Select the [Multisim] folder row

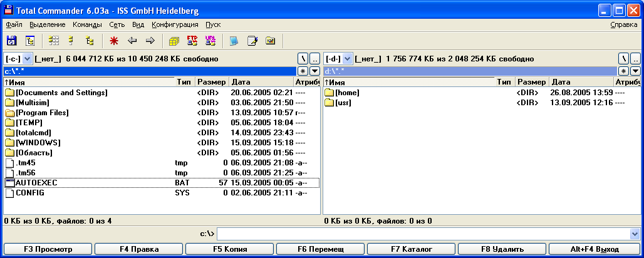161,103
